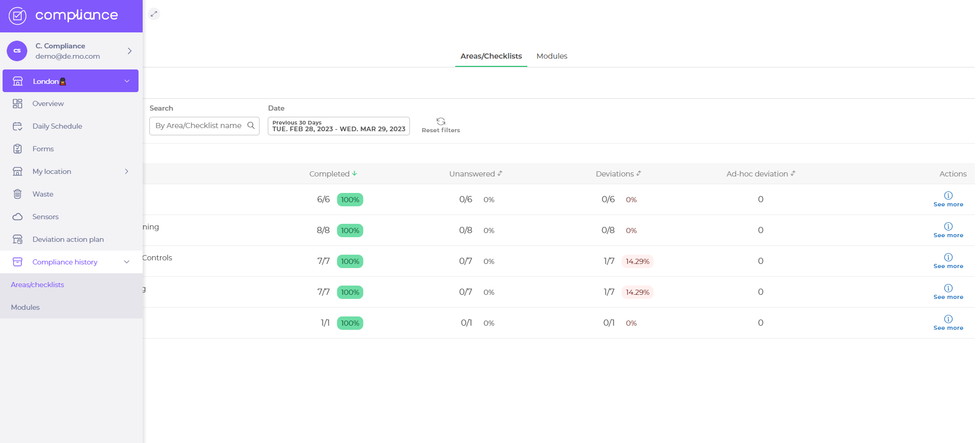980x443 pixels.
Task: Click info icon in the Controls row
Action: (x=948, y=257)
